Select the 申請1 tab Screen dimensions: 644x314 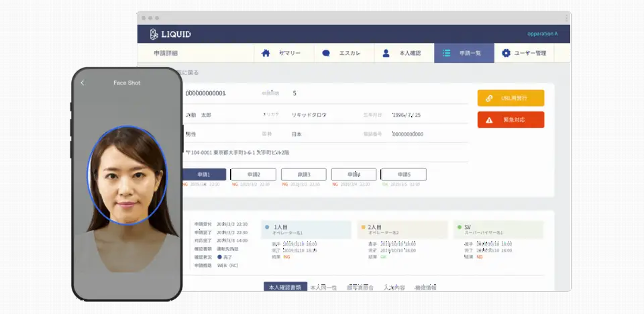(203, 174)
